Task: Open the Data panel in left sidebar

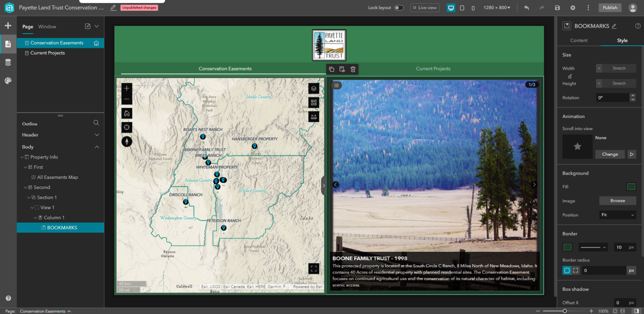Action: [x=8, y=62]
